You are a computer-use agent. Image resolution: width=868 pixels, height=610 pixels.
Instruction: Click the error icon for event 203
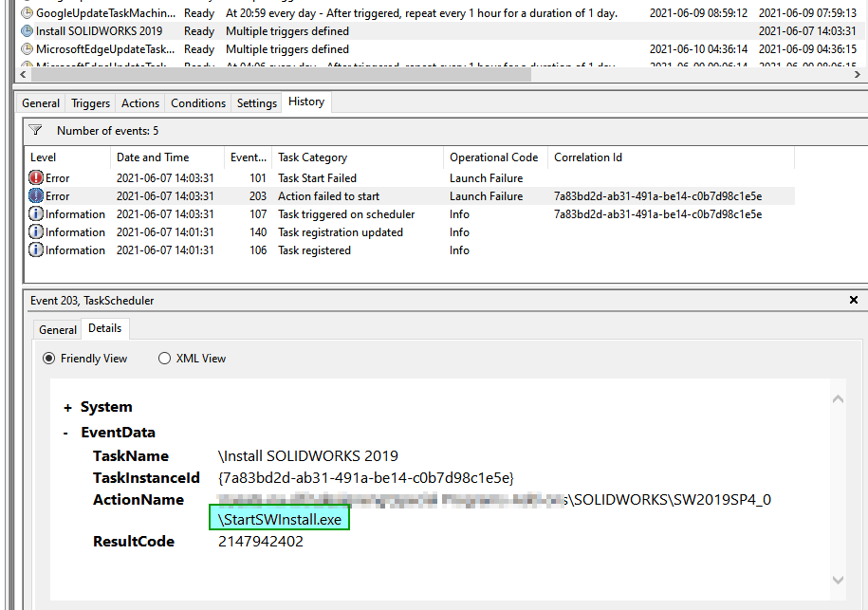coord(36,196)
